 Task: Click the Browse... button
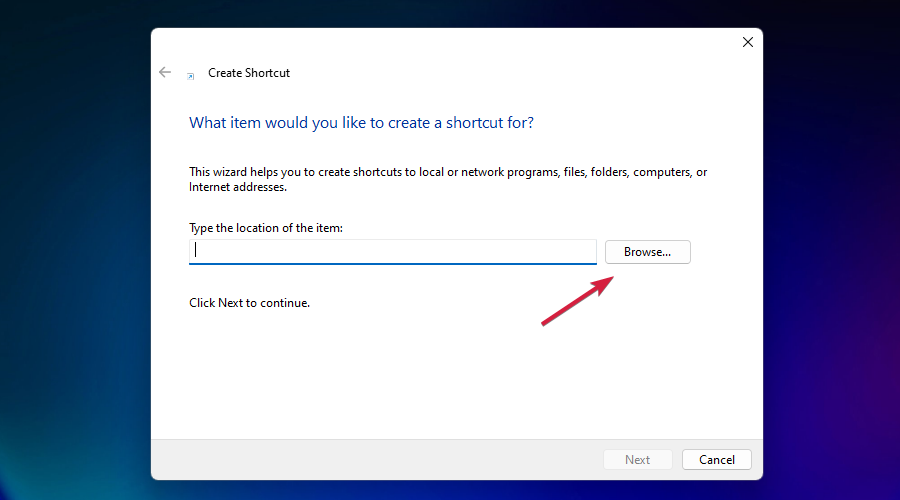(647, 252)
